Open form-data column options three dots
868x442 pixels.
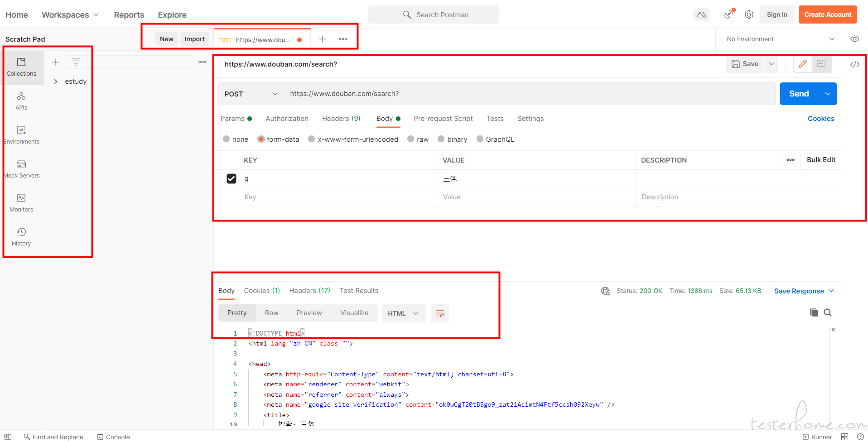(x=791, y=160)
